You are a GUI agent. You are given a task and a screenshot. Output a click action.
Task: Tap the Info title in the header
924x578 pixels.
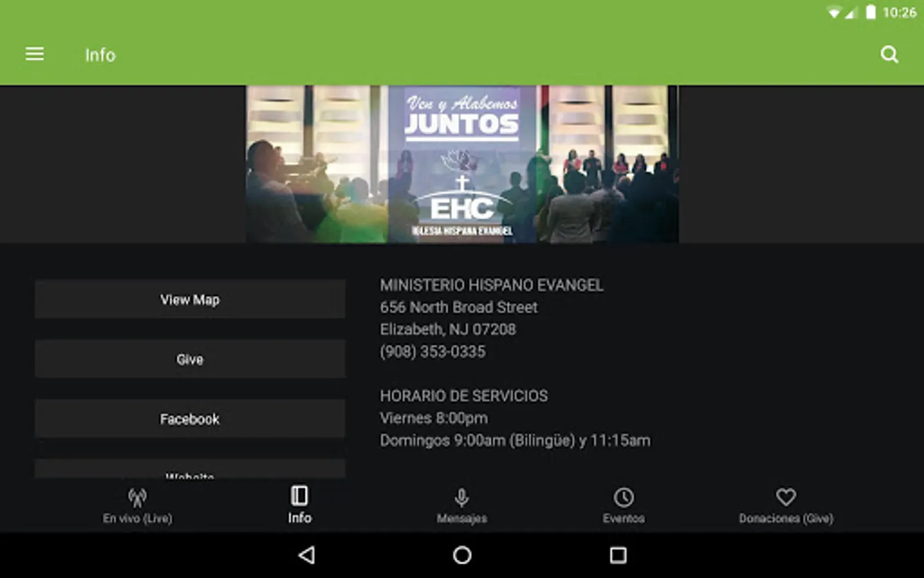100,55
